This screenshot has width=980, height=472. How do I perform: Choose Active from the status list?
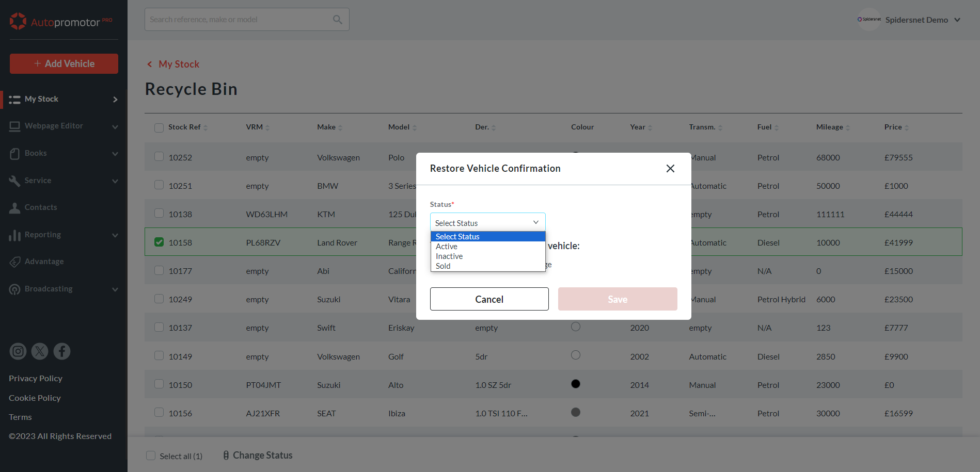click(447, 247)
